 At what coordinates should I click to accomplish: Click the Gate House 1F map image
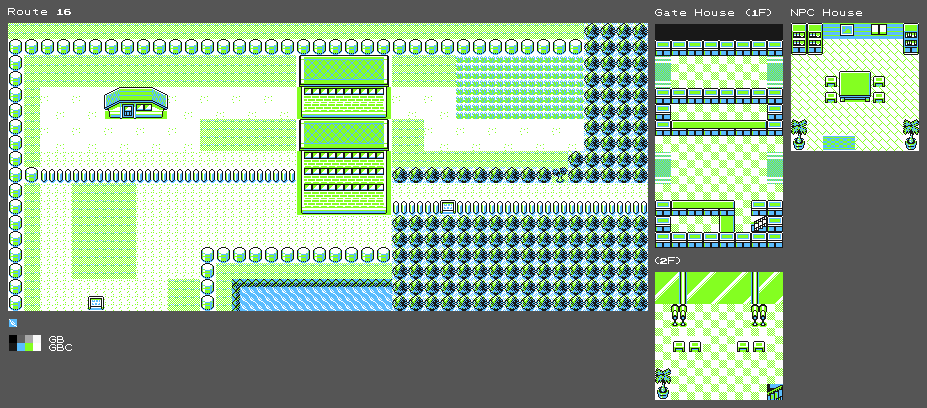[719, 135]
